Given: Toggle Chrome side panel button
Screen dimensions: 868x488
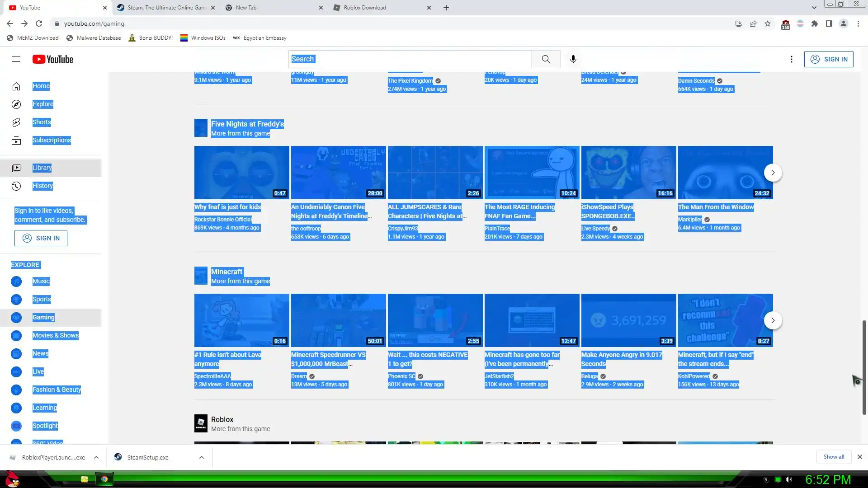Looking at the screenshot, I should click(829, 23).
